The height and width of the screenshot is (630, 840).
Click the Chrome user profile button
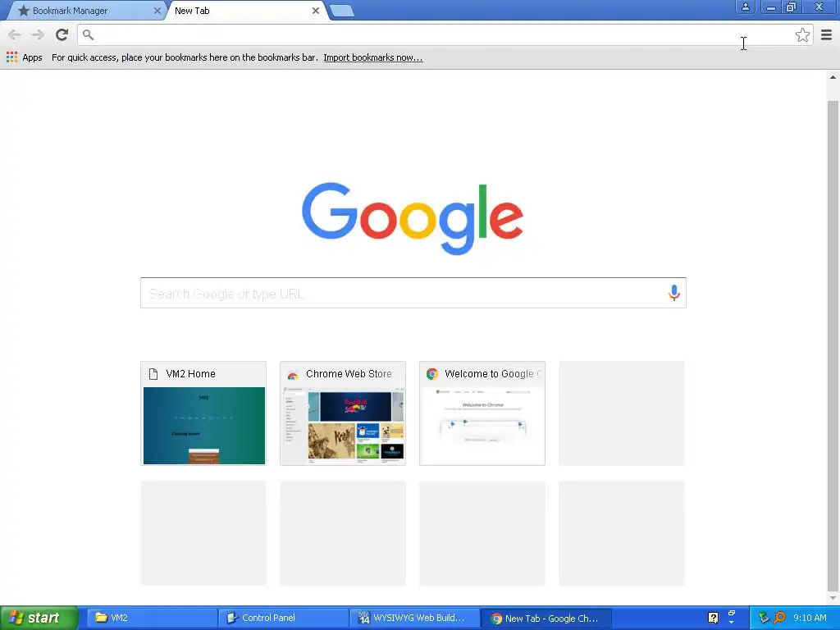click(745, 7)
